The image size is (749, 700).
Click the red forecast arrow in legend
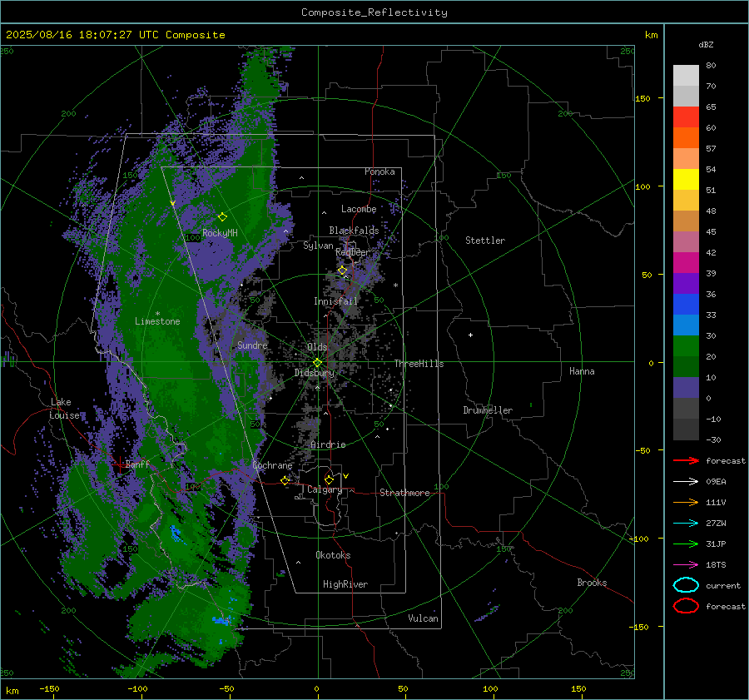click(686, 460)
